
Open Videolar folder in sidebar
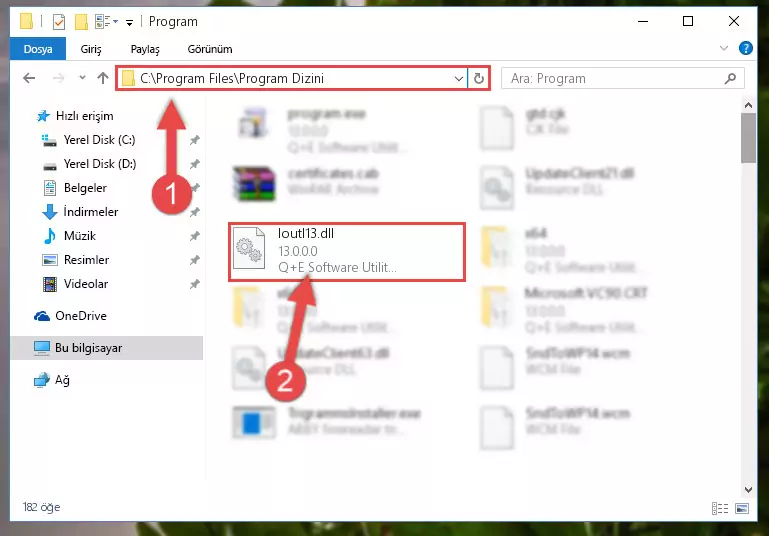[76, 284]
